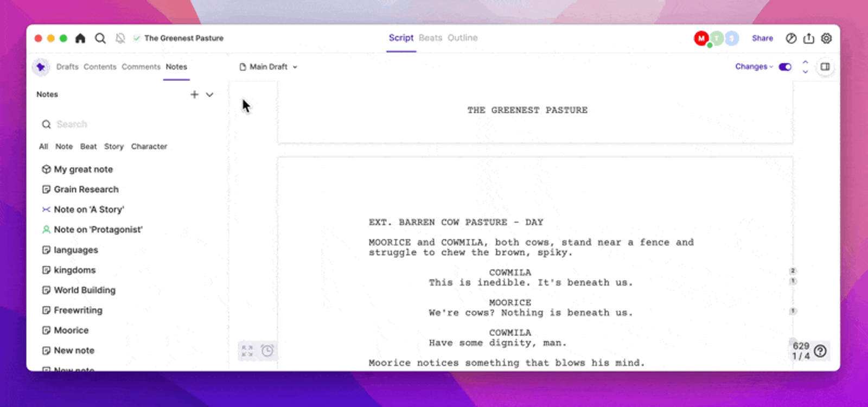868x407 pixels.
Task: Open the Main Draft dropdown
Action: point(269,67)
